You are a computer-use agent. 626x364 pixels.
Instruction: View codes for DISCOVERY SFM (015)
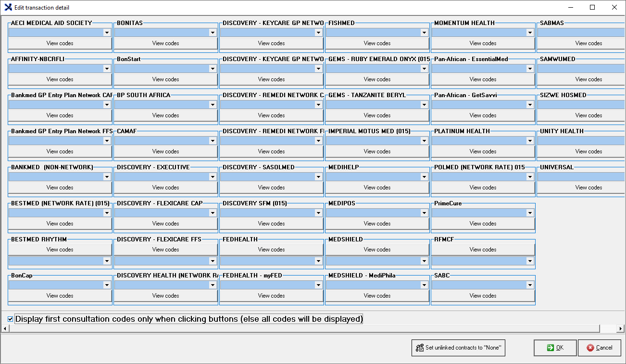coord(272,224)
